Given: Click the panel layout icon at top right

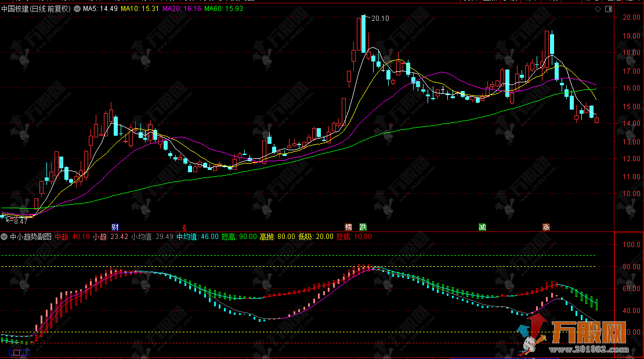Looking at the screenshot, I should pyautogui.click(x=608, y=9).
